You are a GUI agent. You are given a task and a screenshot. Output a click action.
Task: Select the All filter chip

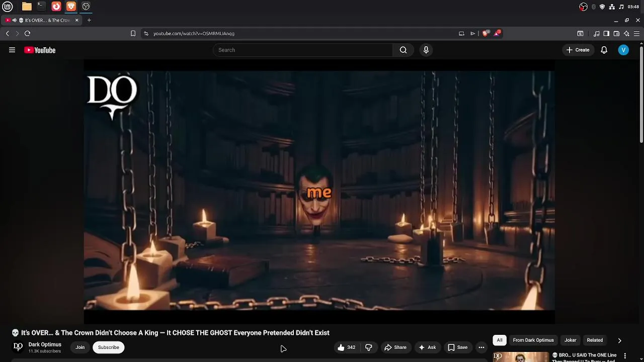500,340
